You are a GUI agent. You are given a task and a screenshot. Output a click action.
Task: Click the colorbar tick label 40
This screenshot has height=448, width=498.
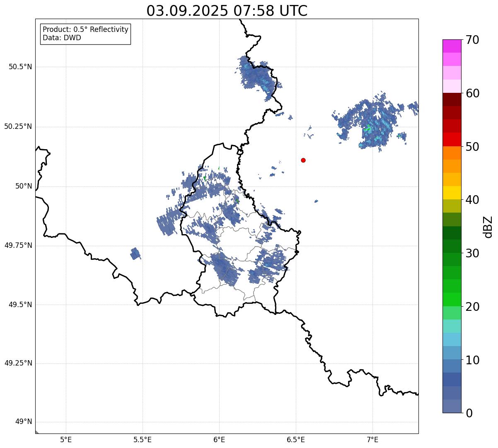click(x=472, y=200)
